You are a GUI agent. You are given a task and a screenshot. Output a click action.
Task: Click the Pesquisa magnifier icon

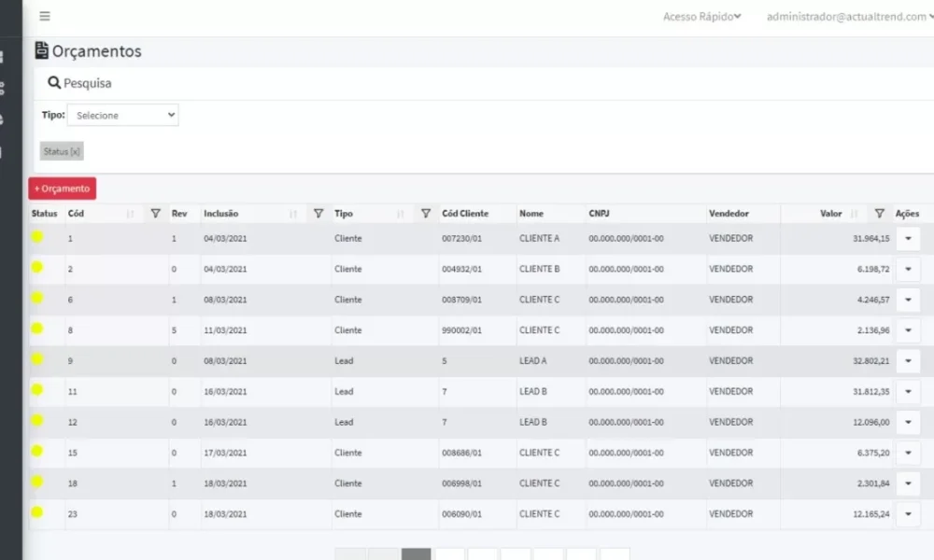pos(54,83)
